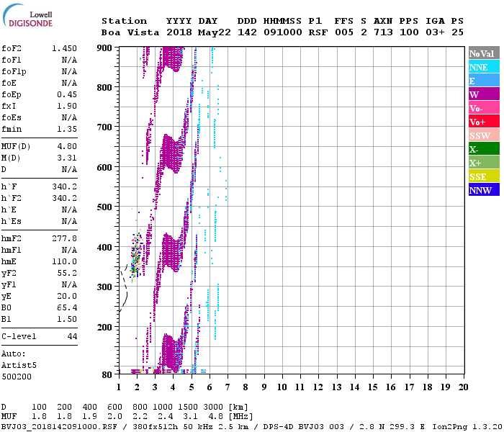The width and height of the screenshot is (504, 432).
Task: Click the dashed profile curve near 300 km
Action: coord(124,288)
